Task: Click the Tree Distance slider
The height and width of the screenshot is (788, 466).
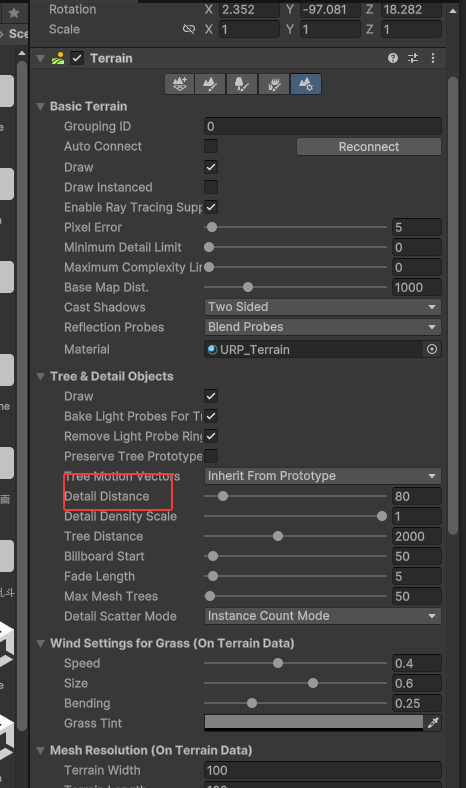Action: click(296, 536)
